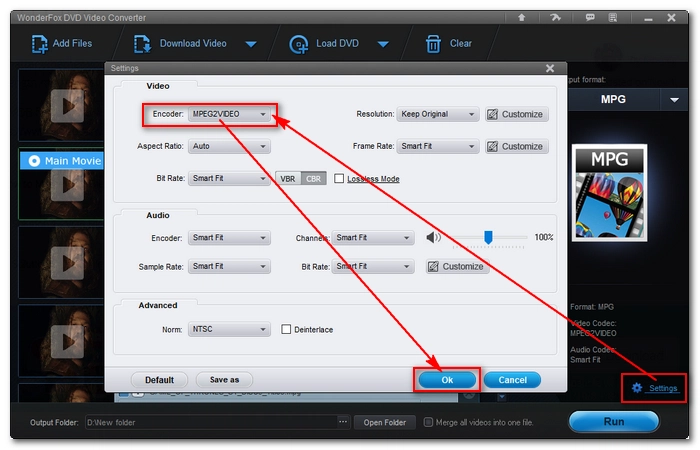Enable the Deinterlace checkbox
The width and height of the screenshot is (700, 450).
click(286, 329)
